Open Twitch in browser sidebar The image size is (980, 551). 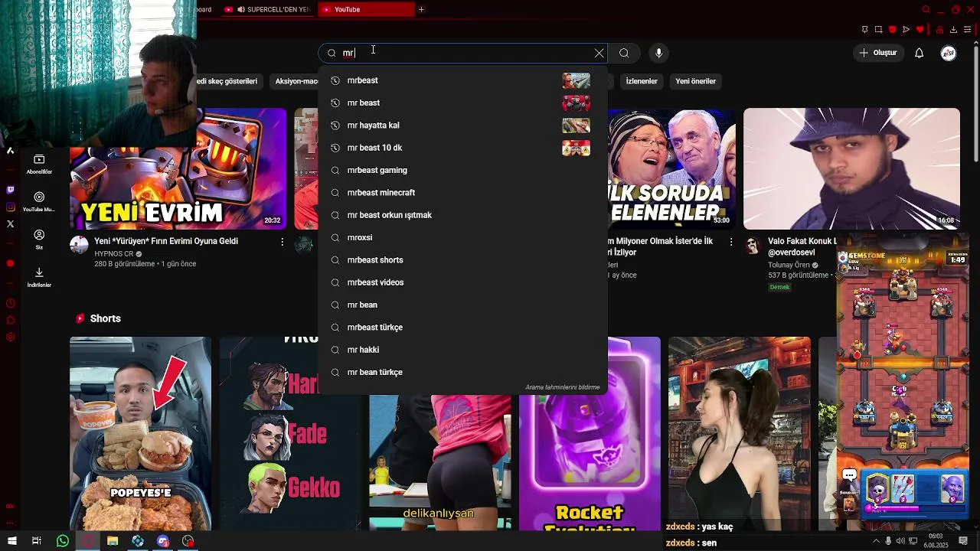(x=10, y=189)
